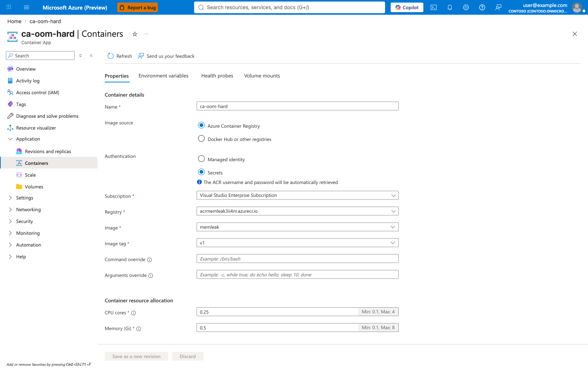Open the Registry dropdown
This screenshot has width=588, height=368.
point(298,211)
